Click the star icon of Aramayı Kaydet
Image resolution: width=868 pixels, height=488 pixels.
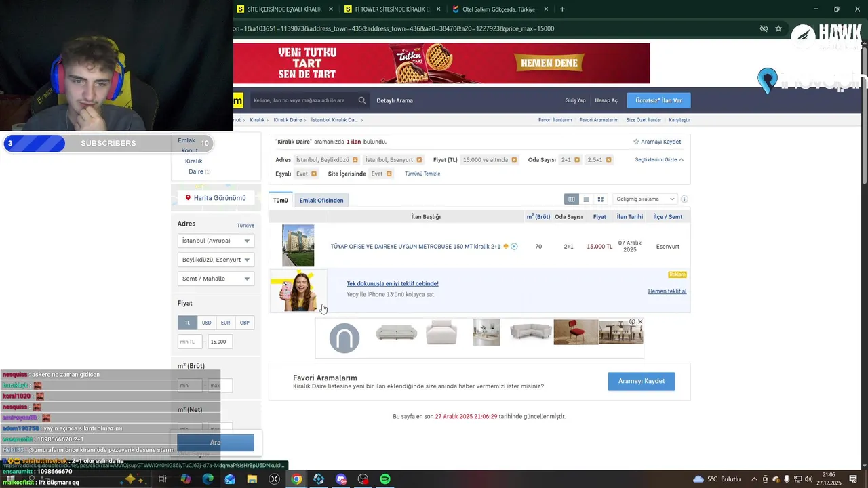[636, 142]
